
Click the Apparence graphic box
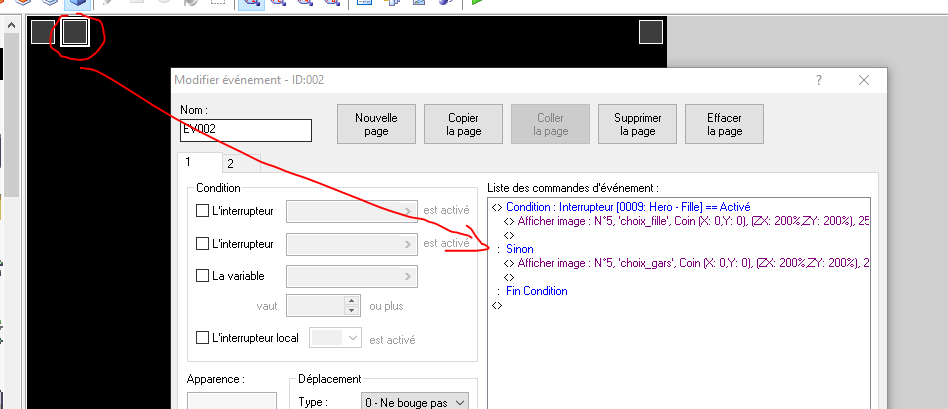tap(232, 401)
